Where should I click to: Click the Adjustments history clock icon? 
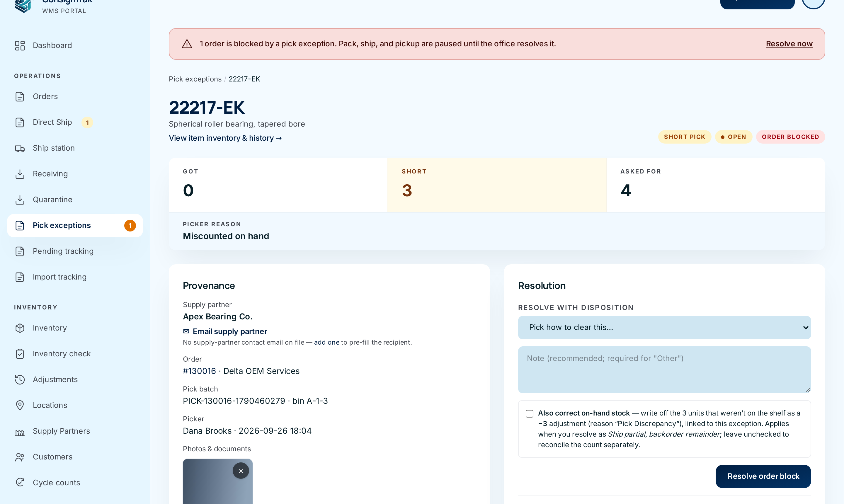[x=20, y=380]
